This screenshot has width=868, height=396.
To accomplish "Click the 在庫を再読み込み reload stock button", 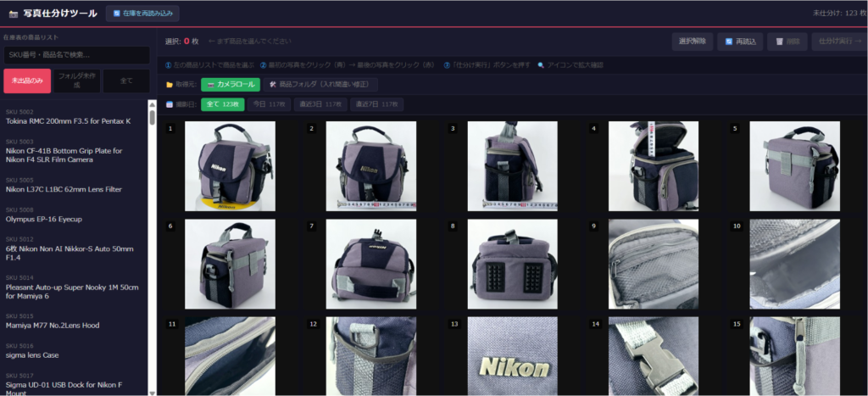I will [142, 14].
